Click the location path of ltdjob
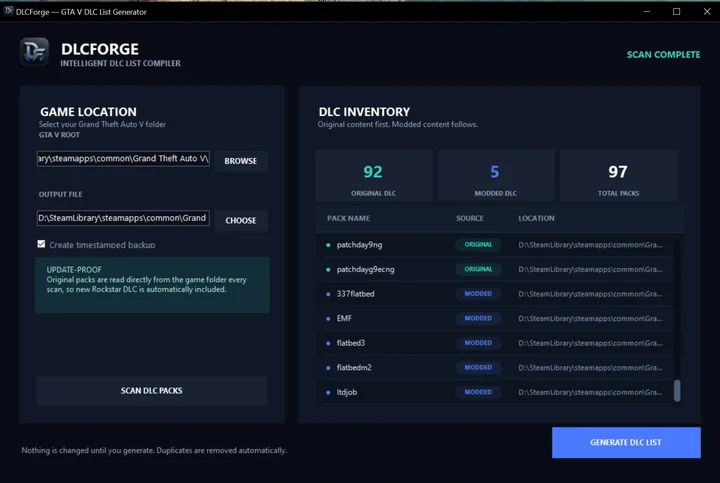Image resolution: width=720 pixels, height=483 pixels. [x=591, y=392]
